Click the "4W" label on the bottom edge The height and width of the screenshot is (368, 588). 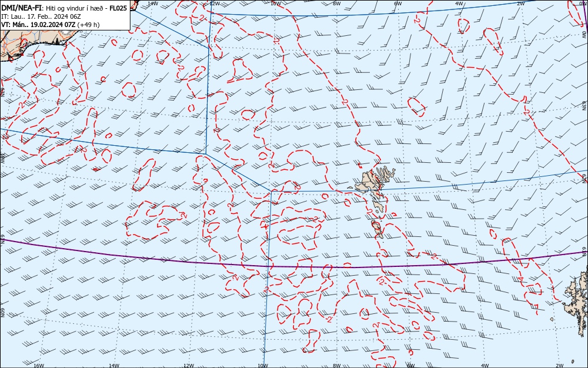pyautogui.click(x=485, y=366)
